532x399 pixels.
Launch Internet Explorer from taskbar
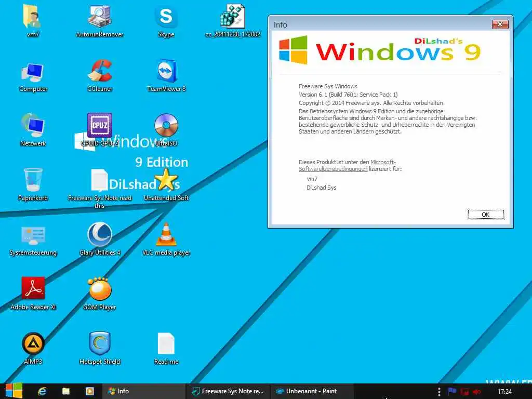click(x=42, y=391)
